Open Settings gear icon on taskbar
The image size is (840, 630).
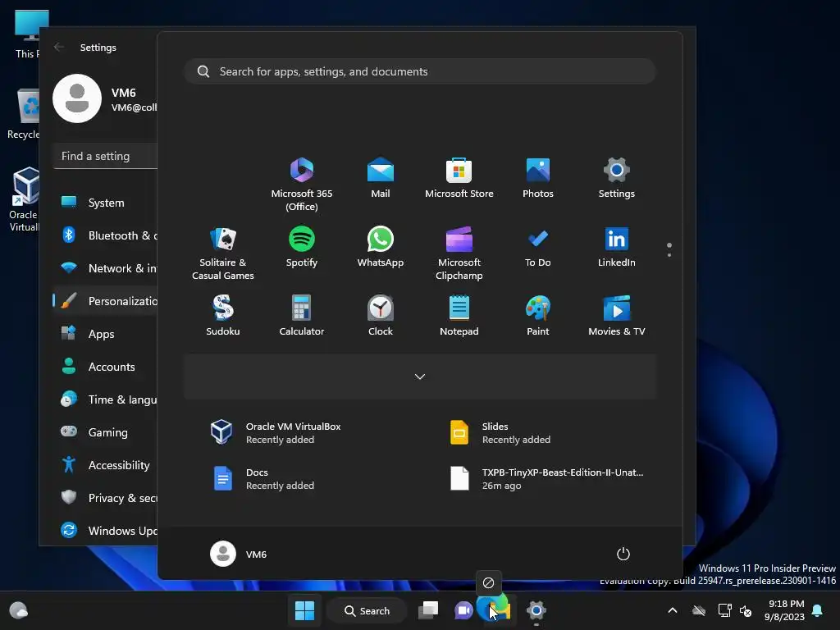click(x=536, y=610)
